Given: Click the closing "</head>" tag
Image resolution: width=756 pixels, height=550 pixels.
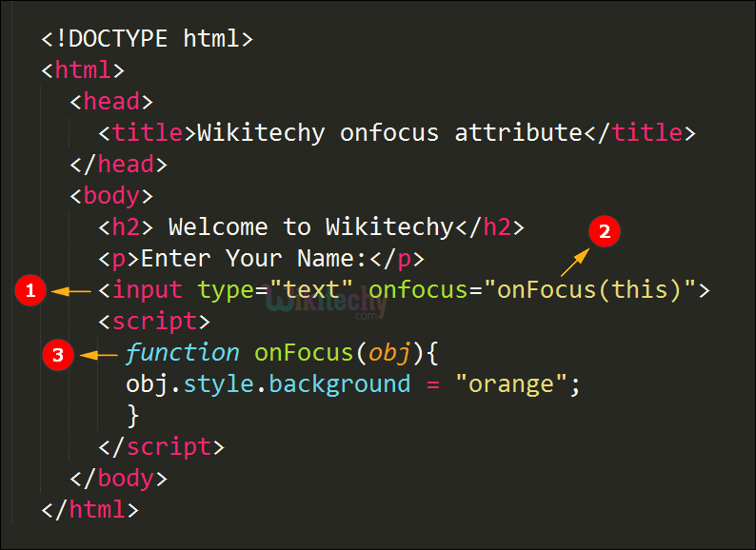Looking at the screenshot, I should (119, 165).
